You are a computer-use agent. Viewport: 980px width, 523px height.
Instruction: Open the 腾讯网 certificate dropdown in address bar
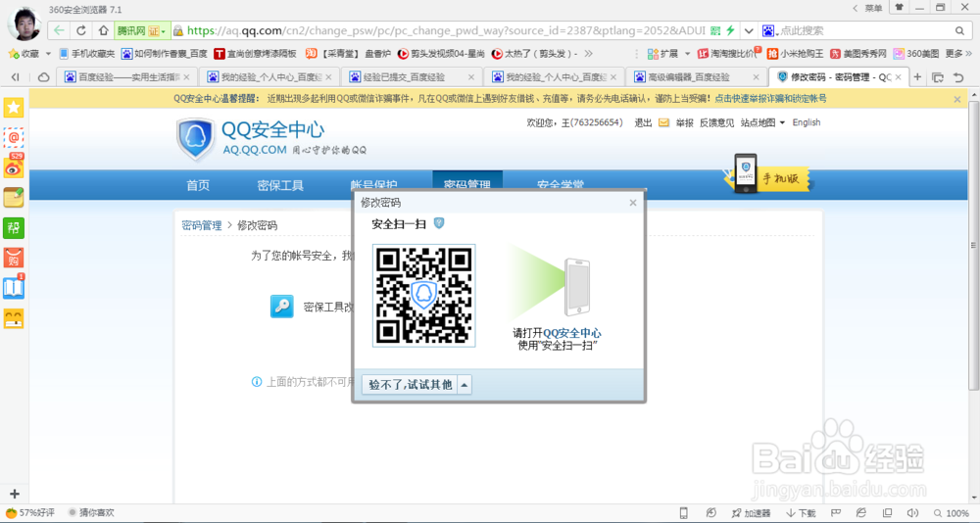click(x=142, y=30)
